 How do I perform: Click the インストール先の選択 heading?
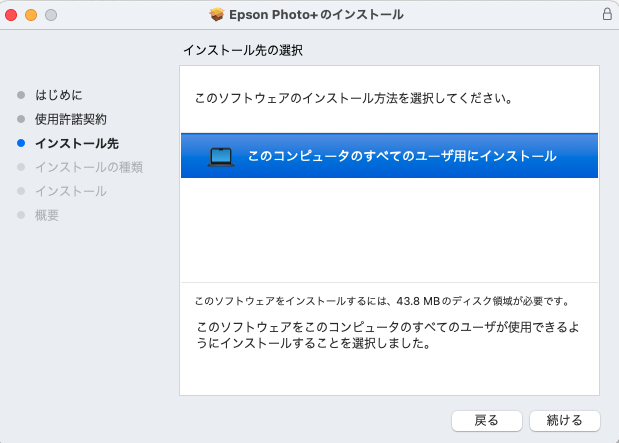point(243,50)
